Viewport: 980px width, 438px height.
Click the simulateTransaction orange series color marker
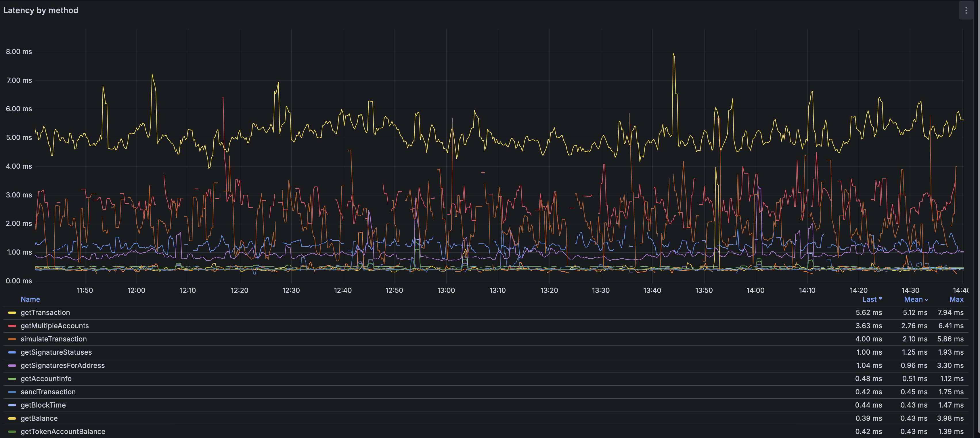pyautogui.click(x=12, y=339)
